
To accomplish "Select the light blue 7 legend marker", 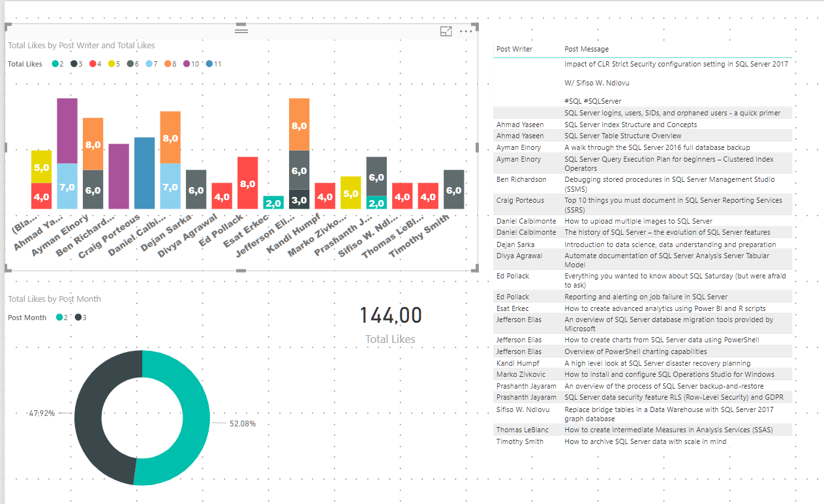I will (x=149, y=64).
